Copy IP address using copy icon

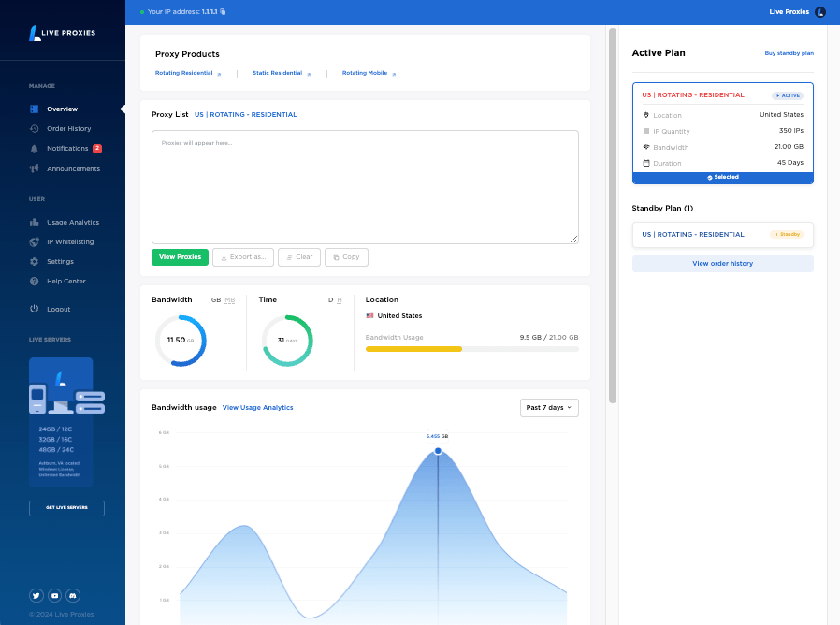click(x=223, y=12)
